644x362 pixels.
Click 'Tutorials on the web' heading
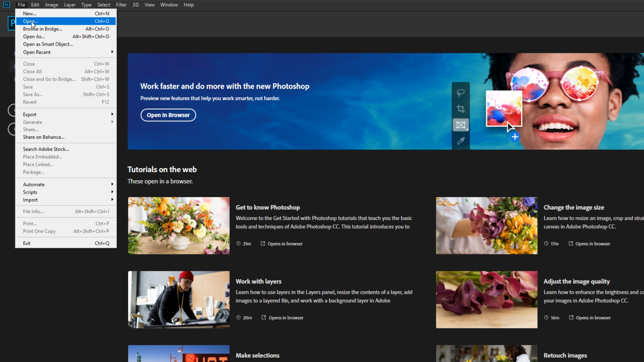pos(162,170)
